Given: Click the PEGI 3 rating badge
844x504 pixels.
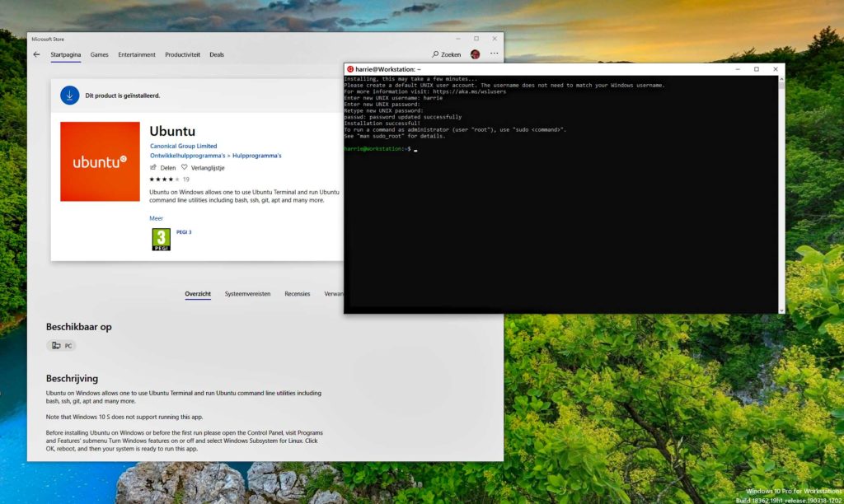Looking at the screenshot, I should pyautogui.click(x=161, y=240).
